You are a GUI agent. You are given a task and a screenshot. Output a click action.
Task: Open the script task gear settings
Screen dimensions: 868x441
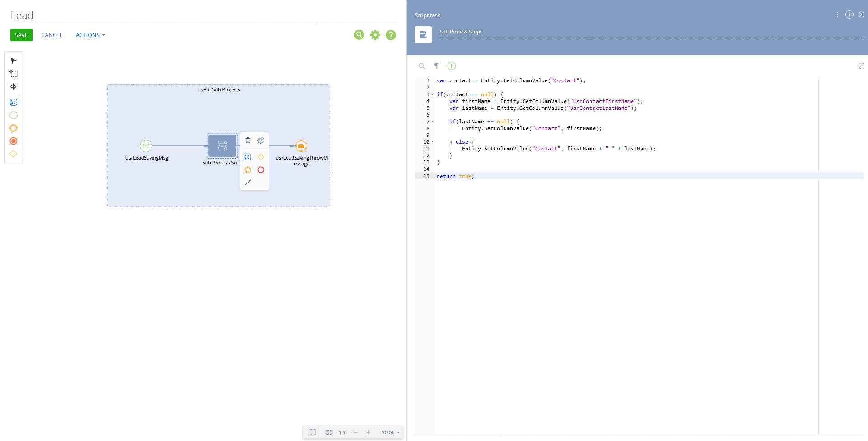tap(261, 140)
